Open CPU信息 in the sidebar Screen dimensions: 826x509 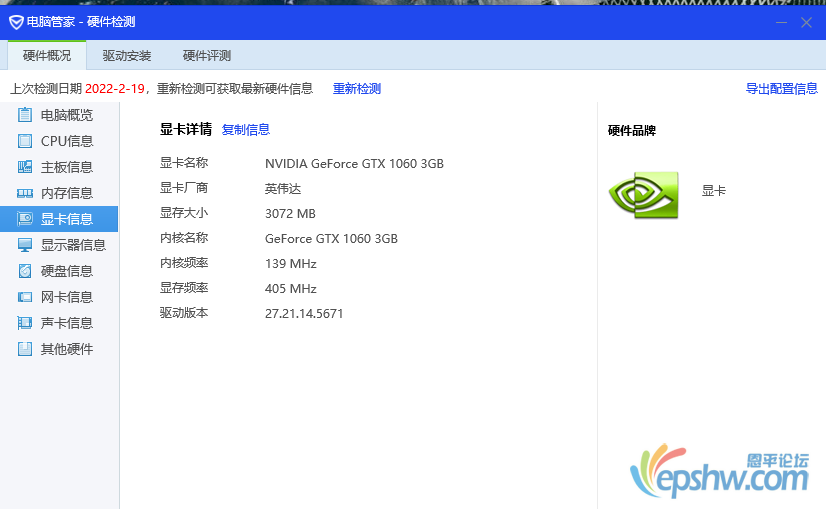click(59, 141)
